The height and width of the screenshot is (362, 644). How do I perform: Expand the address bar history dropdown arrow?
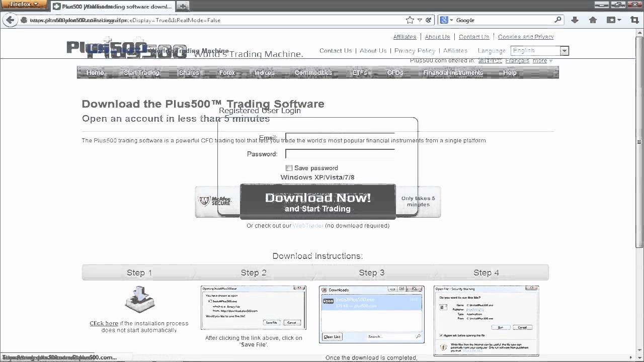[420, 20]
